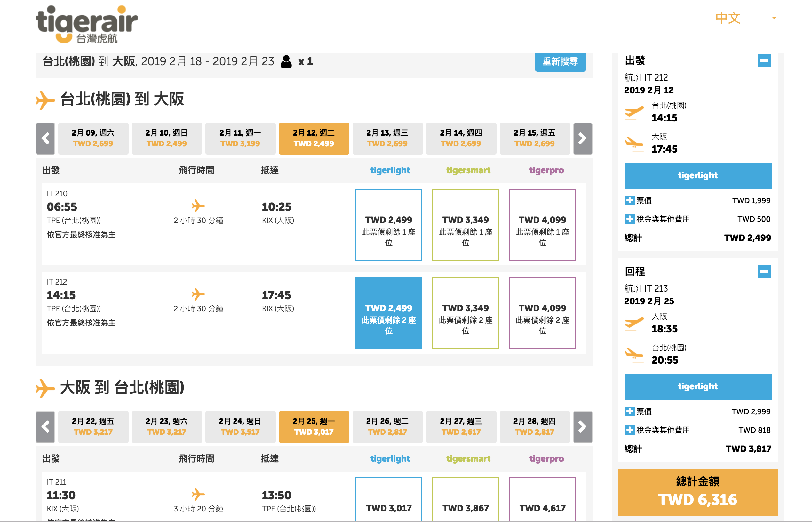The image size is (812, 523).
Task: Click the tigerair Taiwan logo
Action: click(x=87, y=24)
